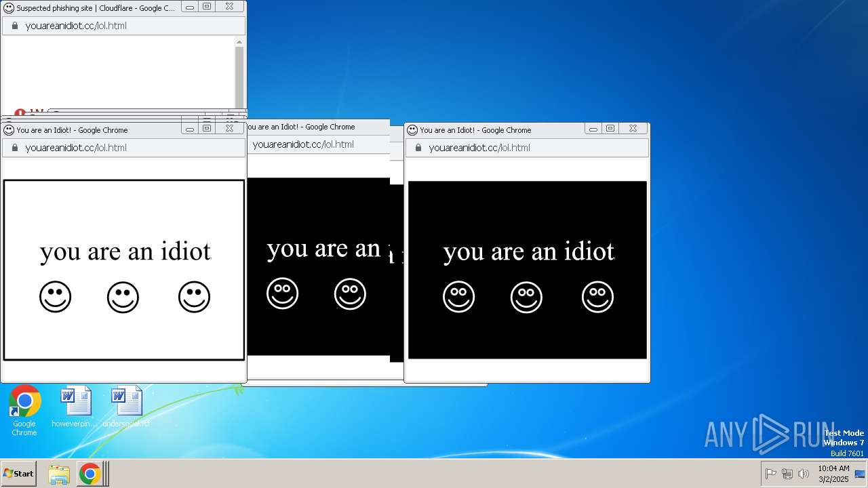Screen dimensions: 868x488
Task: Click address bar in the Suspected phishing window
Action: (x=123, y=26)
